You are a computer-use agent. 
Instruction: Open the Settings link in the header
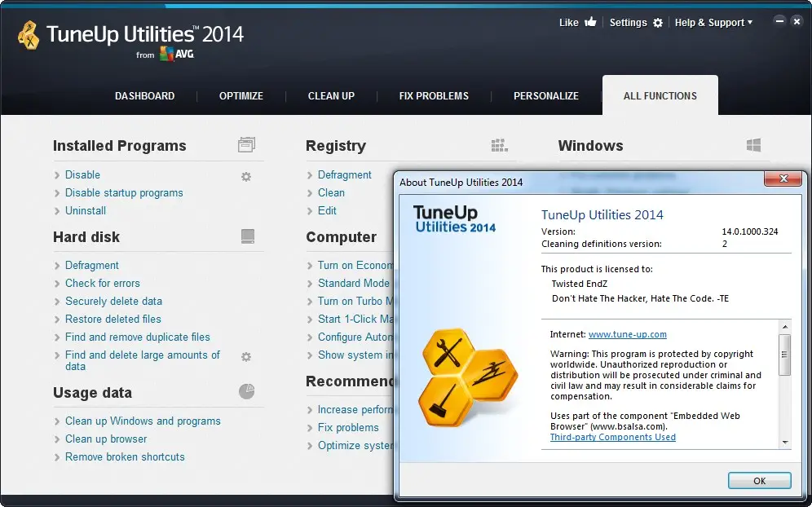coord(628,22)
